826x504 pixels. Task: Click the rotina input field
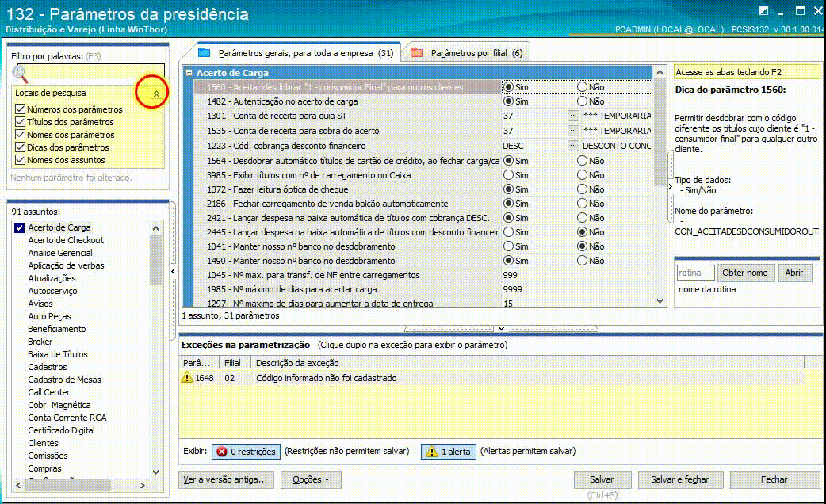(x=695, y=273)
